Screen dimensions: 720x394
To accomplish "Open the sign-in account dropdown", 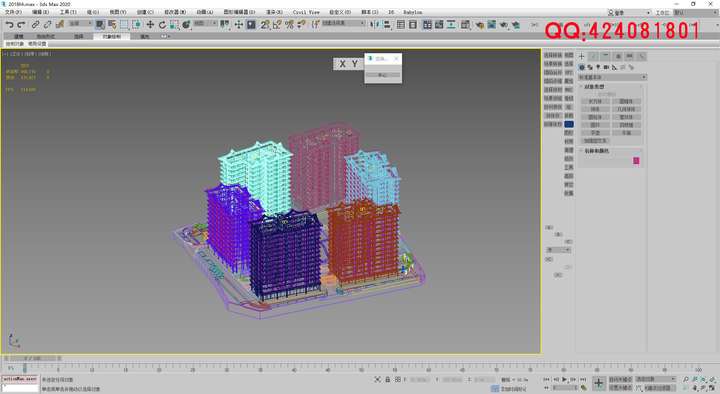I will pyautogui.click(x=629, y=12).
